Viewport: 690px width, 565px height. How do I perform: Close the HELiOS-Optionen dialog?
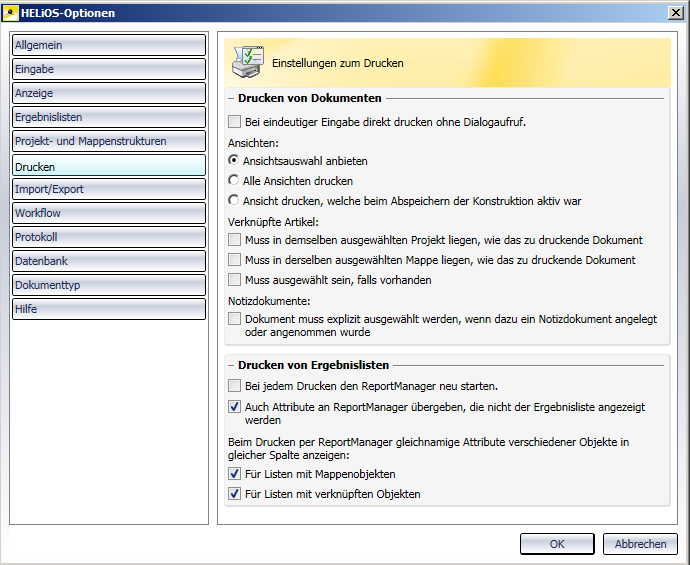tap(675, 13)
